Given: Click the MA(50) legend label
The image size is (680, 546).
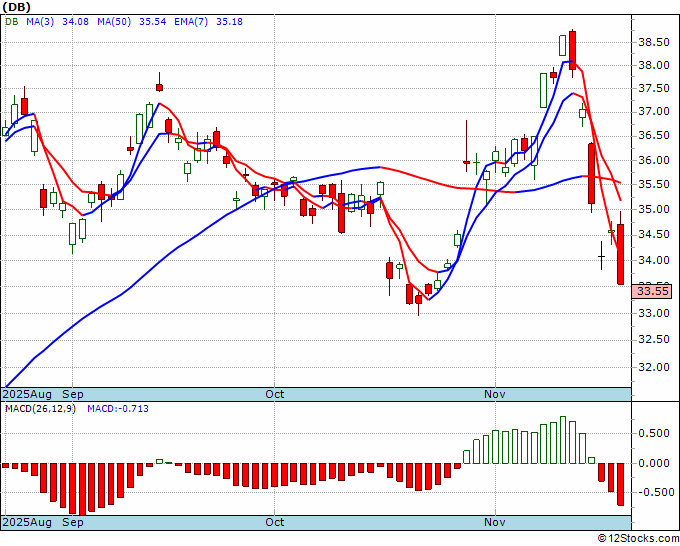Looking at the screenshot, I should [x=114, y=22].
